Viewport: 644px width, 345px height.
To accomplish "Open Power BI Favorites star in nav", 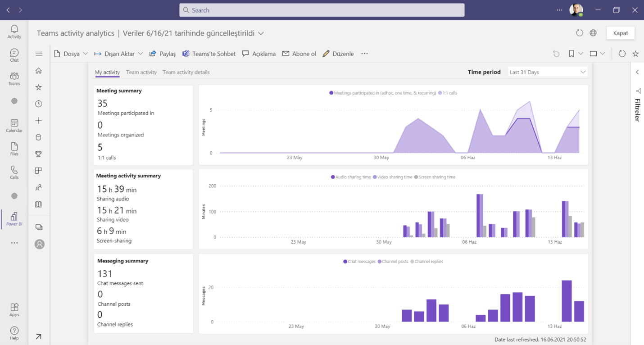I will (39, 87).
